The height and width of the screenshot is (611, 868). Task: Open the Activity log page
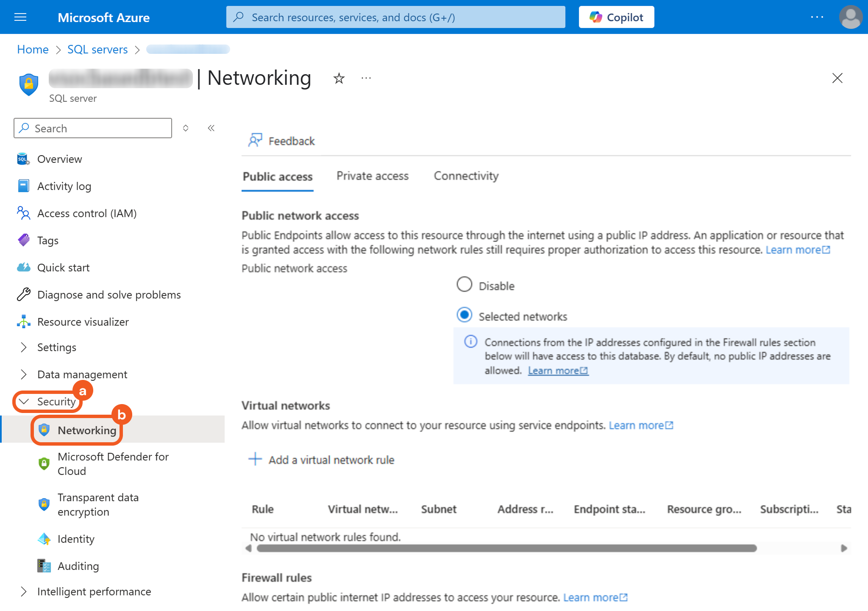click(x=64, y=186)
